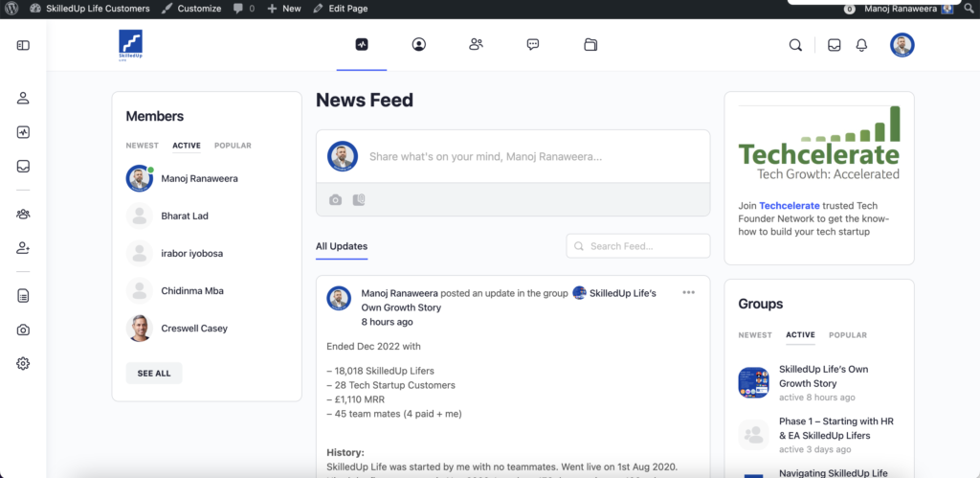Open Manoj Ranaweera admin bar account
The height and width of the screenshot is (478, 980).
pyautogui.click(x=909, y=9)
